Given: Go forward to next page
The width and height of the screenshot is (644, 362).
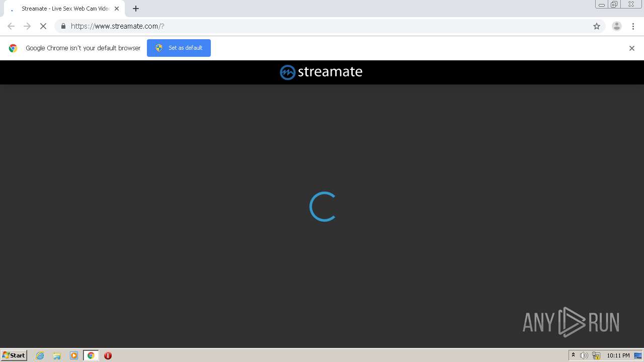Looking at the screenshot, I should click(x=27, y=26).
